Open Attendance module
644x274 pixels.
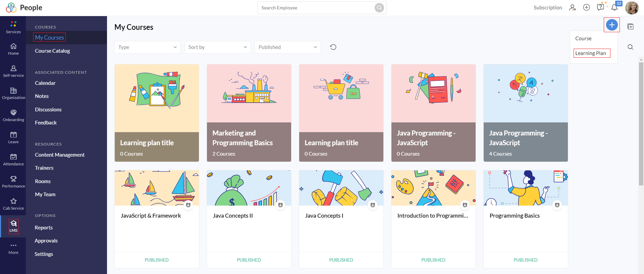[x=13, y=160]
